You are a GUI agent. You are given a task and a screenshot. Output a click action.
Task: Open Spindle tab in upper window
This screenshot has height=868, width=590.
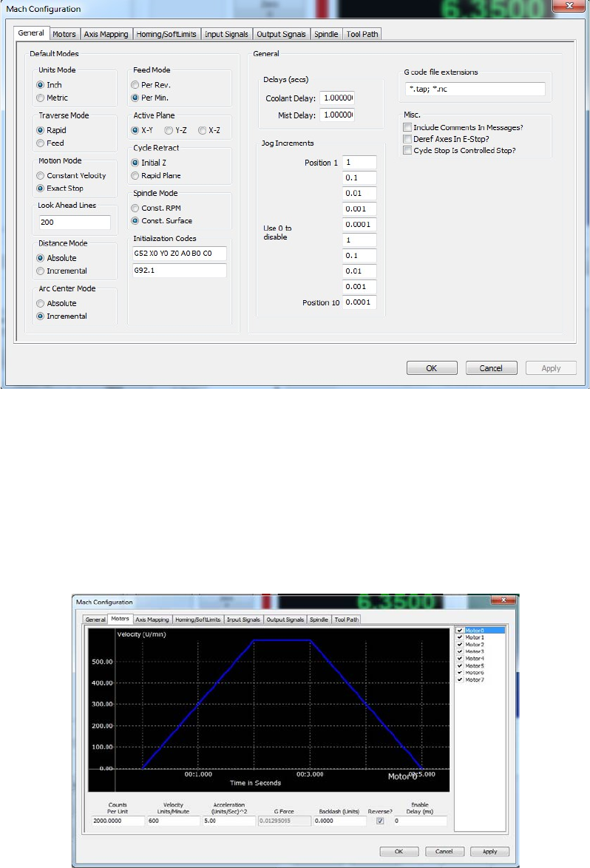(x=326, y=34)
